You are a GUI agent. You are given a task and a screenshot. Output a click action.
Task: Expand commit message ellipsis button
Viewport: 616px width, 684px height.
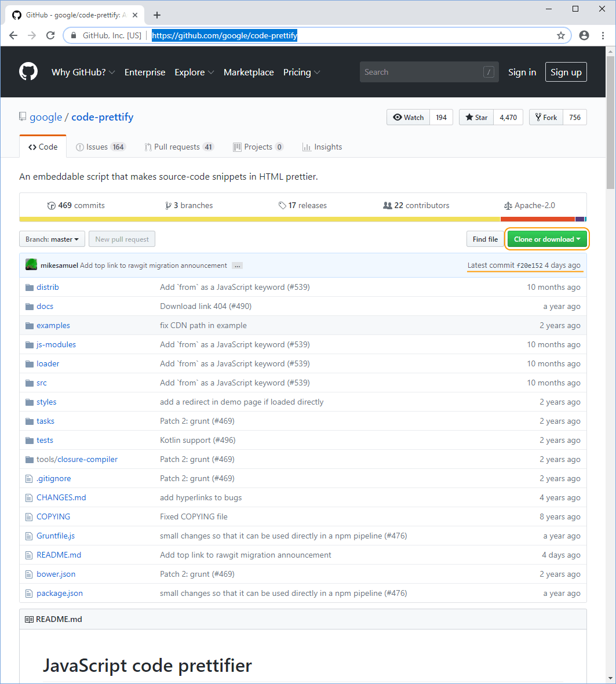237,265
